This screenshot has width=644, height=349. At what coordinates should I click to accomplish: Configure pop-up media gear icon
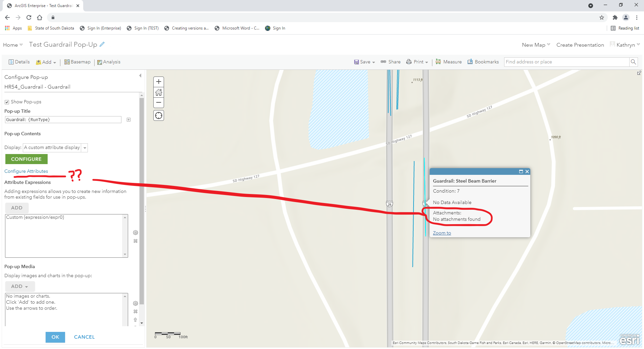point(136,303)
